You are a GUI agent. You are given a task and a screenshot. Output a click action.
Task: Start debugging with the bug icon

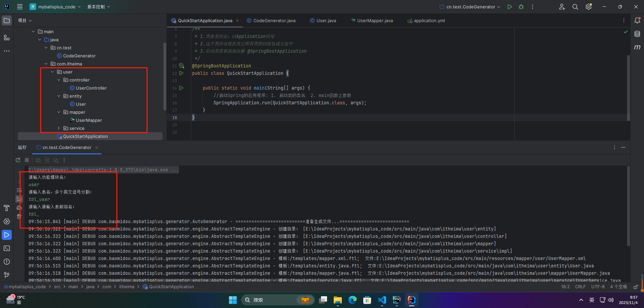(521, 7)
